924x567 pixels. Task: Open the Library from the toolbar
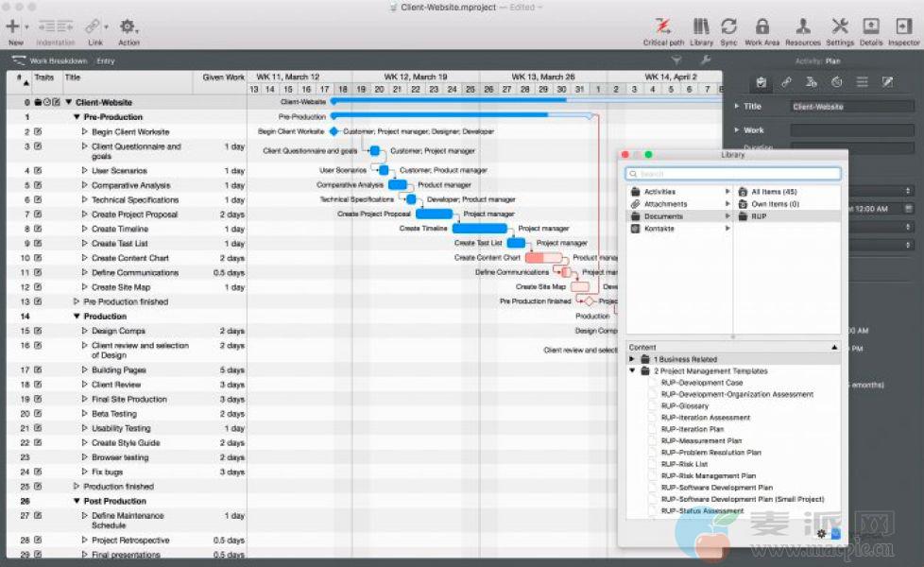point(701,26)
